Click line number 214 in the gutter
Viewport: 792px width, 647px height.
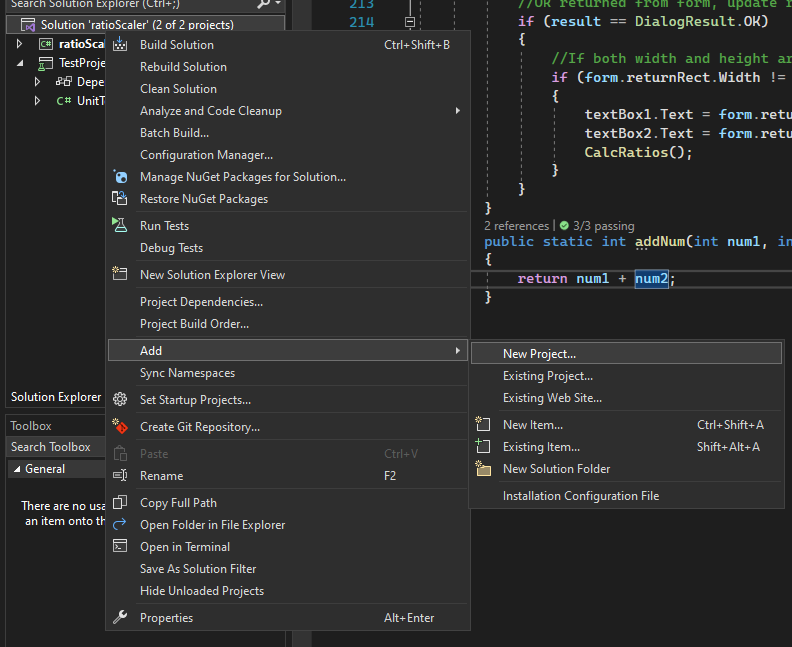362,22
